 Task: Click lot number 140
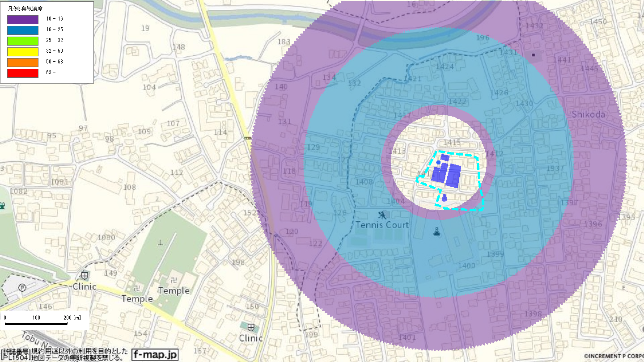point(281,87)
